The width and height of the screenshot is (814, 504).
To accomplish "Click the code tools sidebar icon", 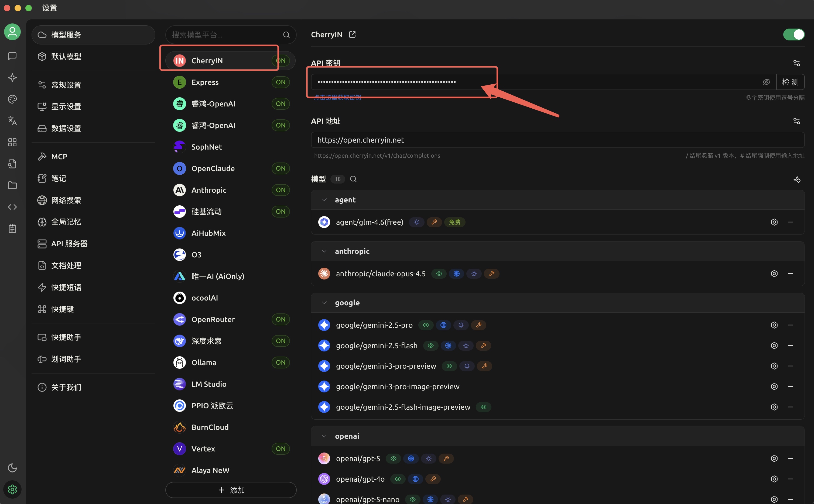I will (12, 207).
